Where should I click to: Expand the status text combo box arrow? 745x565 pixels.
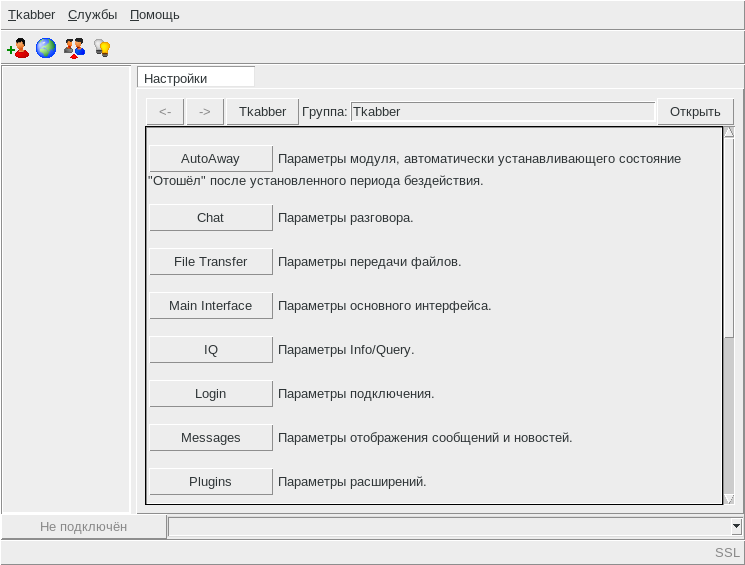point(736,527)
